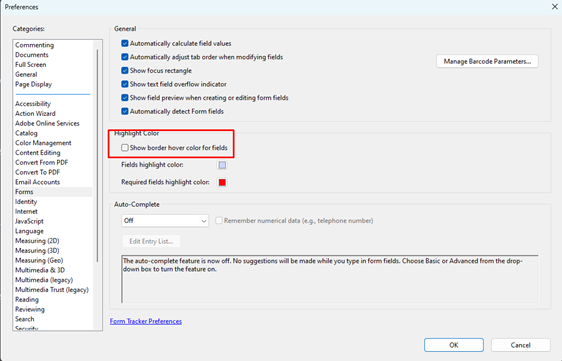Open the Form Tracker Preferences link

pos(146,321)
